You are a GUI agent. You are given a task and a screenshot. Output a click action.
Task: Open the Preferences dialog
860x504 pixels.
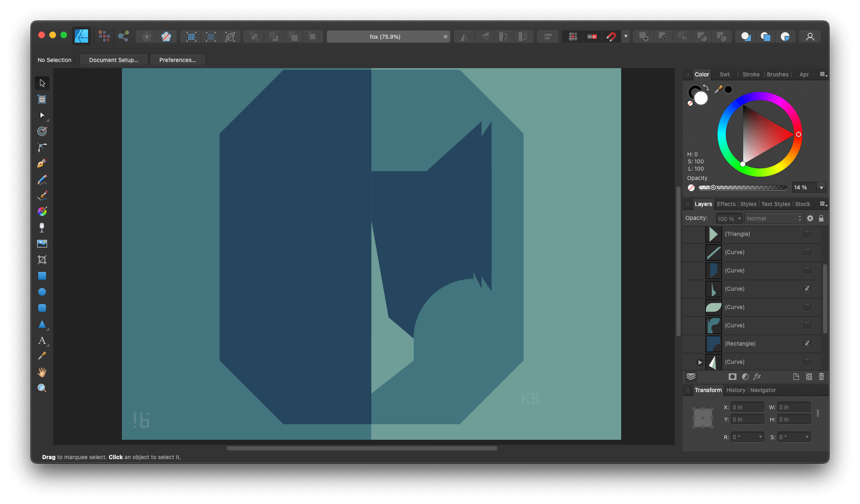tap(177, 59)
